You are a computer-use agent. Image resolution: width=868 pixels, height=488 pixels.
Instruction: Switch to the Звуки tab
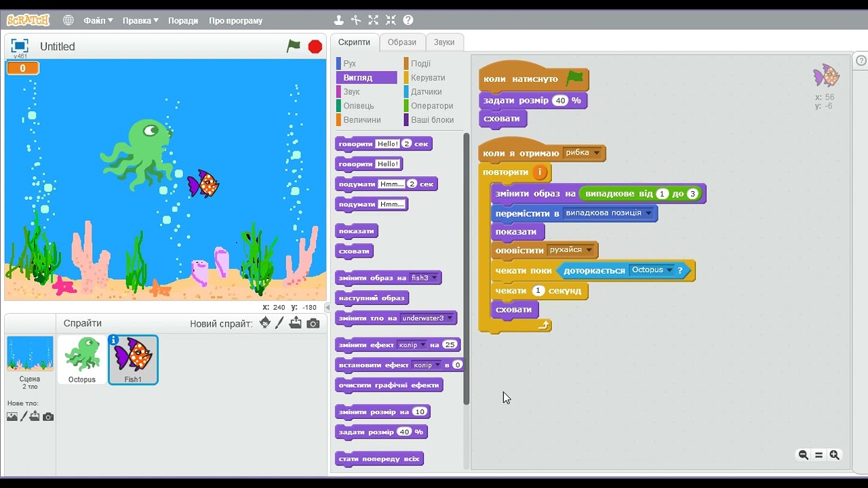[444, 42]
